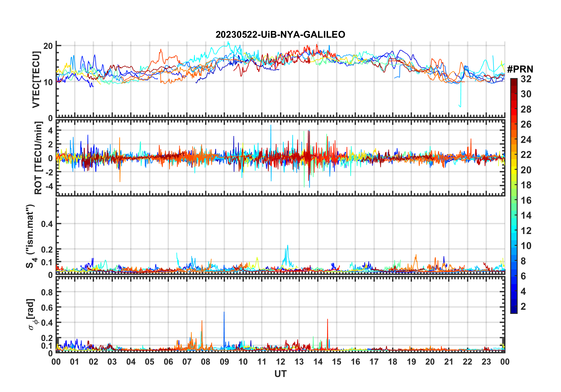This screenshot has height=392, width=561.
Task: Click x-axis hour tick label 21
Action: tap(449, 362)
